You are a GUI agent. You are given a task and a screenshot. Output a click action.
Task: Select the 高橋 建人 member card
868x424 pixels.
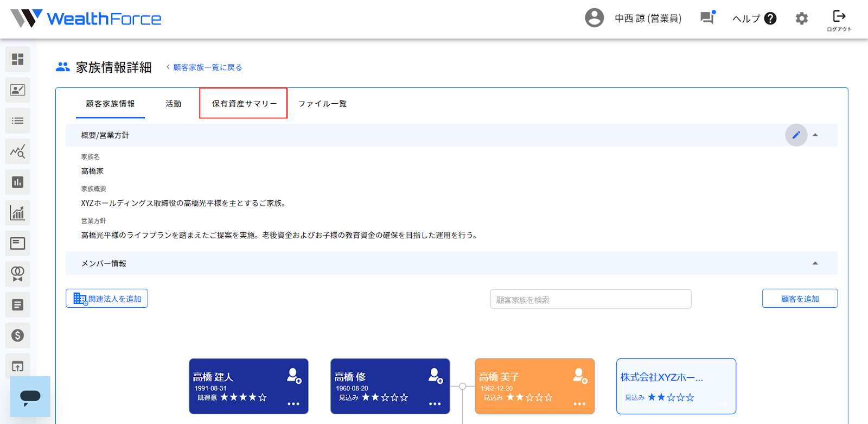coord(248,386)
